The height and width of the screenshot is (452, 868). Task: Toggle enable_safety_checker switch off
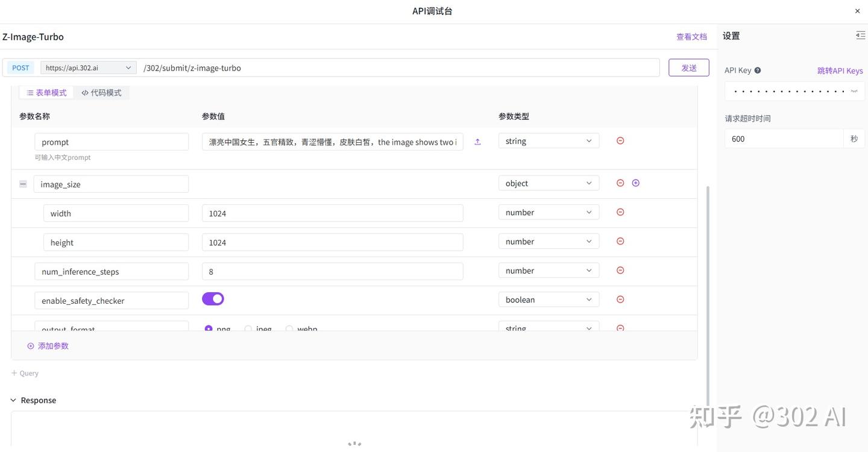(213, 299)
